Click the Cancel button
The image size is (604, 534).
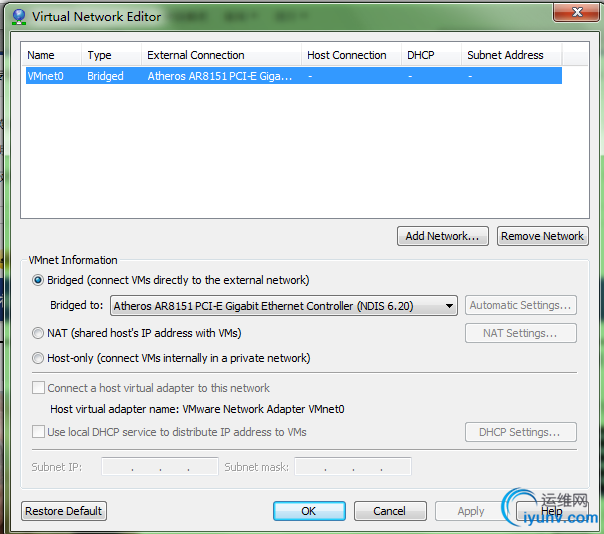390,511
